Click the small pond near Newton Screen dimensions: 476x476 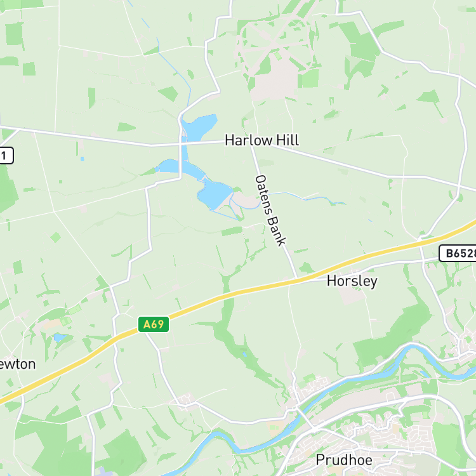coord(60,337)
